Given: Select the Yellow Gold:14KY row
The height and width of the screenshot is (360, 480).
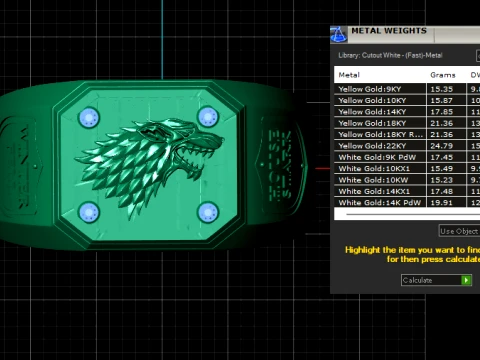Looking at the screenshot, I should 407,112.
